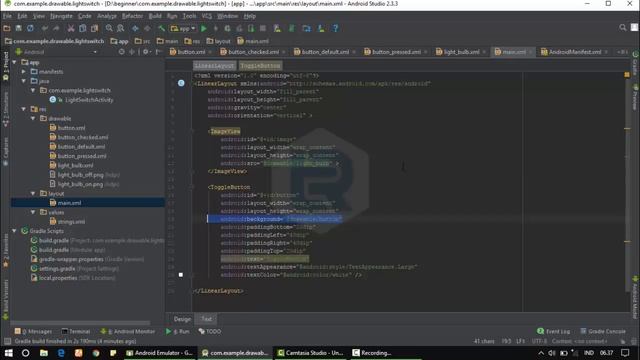Open the Event Log panel
This screenshot has width=640, height=360.
[553, 331]
